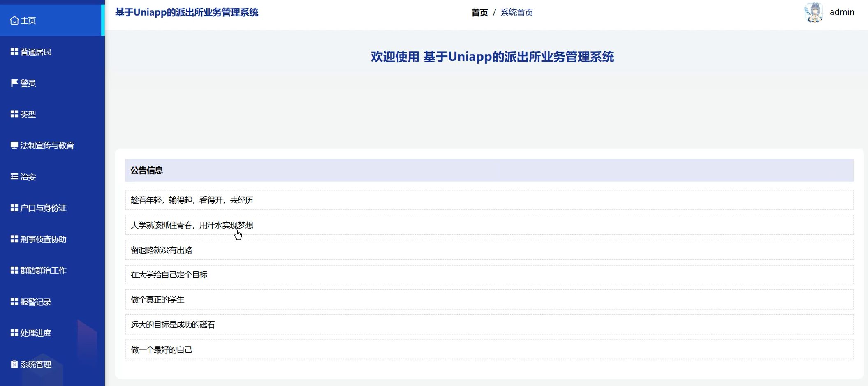
Task: Go to 法制宣传与教育 menu
Action: tap(52, 146)
